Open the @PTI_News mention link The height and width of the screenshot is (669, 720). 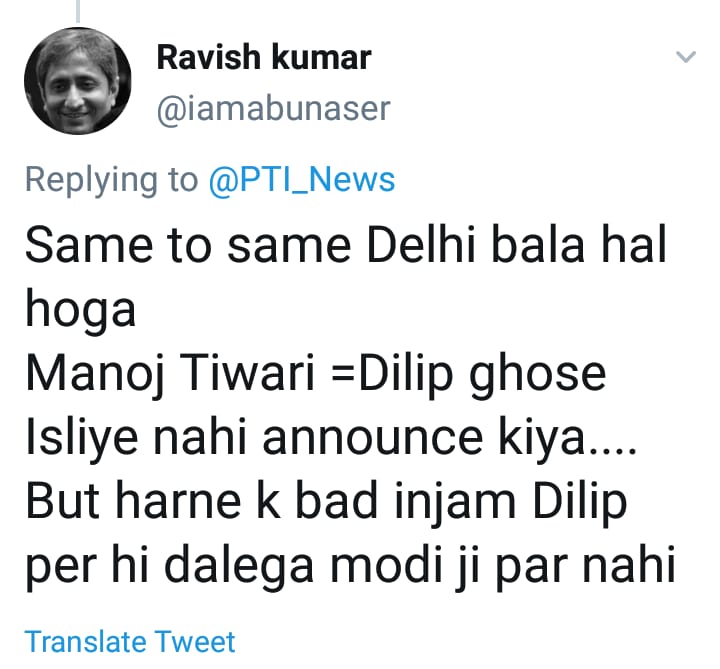(x=301, y=180)
